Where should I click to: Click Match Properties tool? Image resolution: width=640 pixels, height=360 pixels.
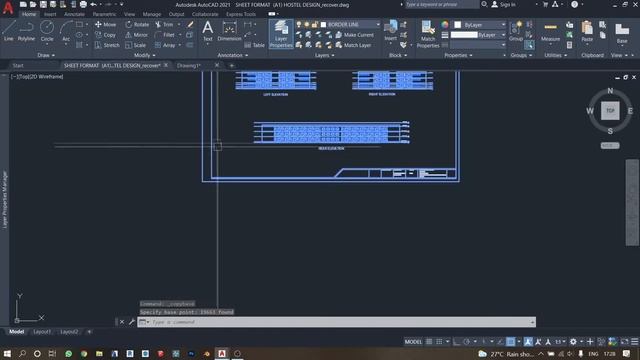coord(428,34)
